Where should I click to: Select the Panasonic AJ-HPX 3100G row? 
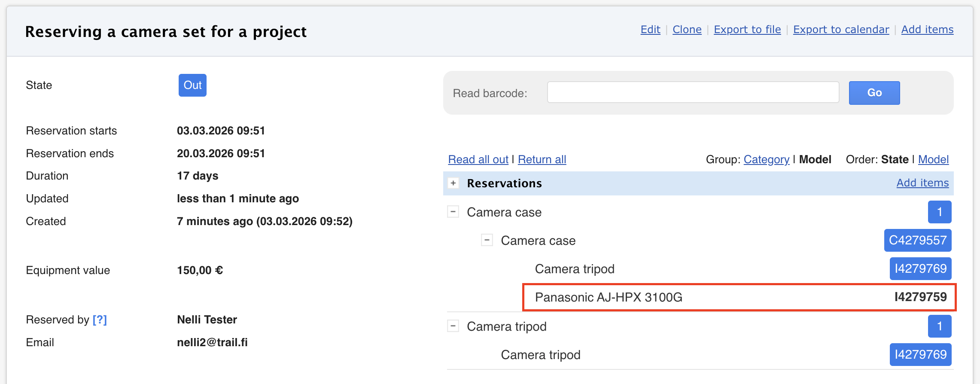739,297
